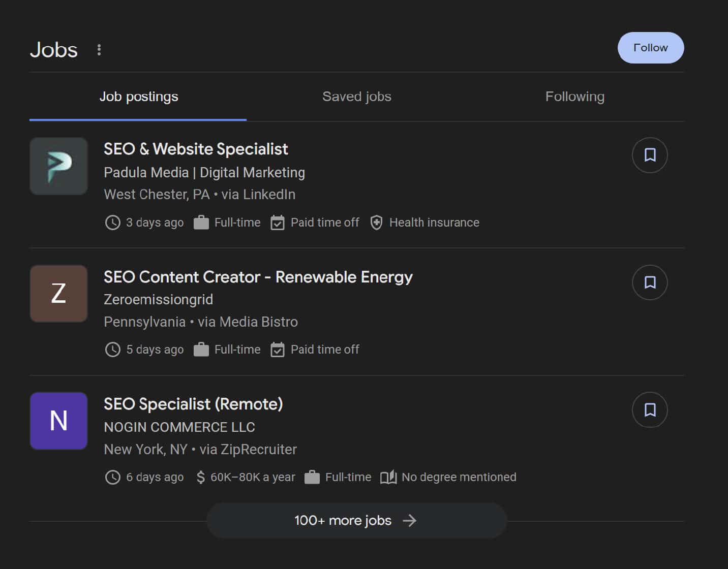Click the '6 days ago' posting date
Image resolution: width=728 pixels, height=569 pixels.
coord(155,477)
